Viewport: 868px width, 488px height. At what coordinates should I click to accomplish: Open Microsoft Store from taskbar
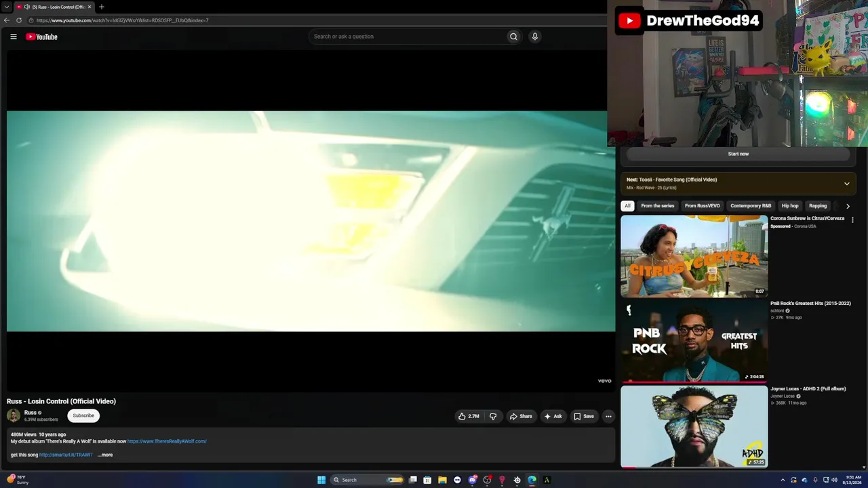coord(427,480)
